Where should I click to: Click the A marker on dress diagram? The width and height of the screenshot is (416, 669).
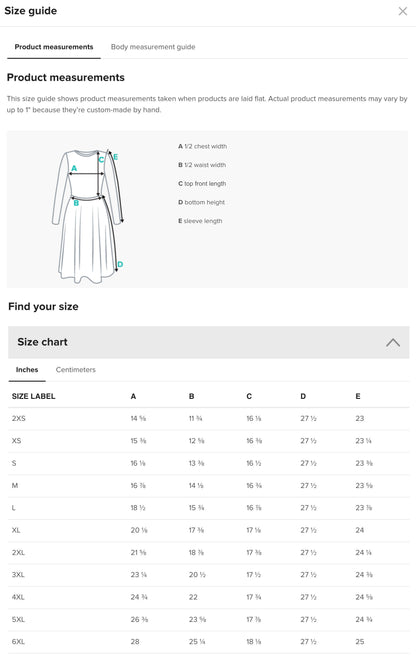click(74, 168)
